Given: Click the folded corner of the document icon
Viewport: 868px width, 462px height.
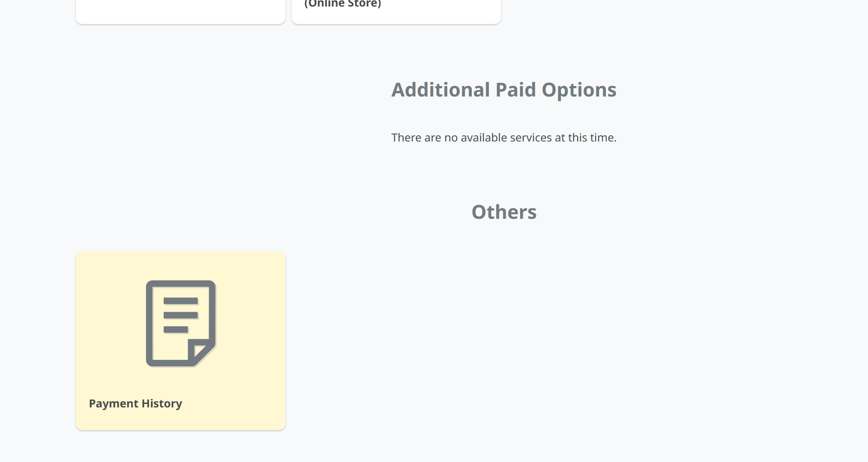Looking at the screenshot, I should coord(200,352).
